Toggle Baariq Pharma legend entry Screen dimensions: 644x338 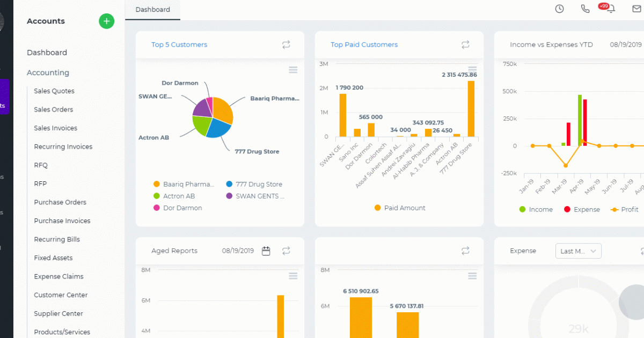(184, 184)
